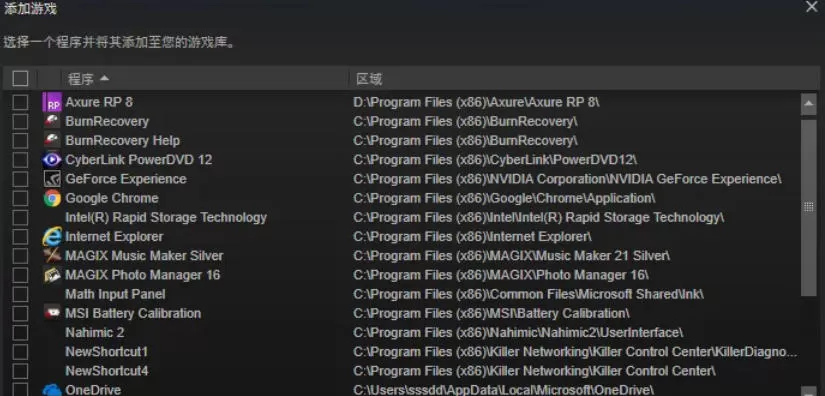Click the MAGIX Music Maker Silver icon
The width and height of the screenshot is (825, 396).
(52, 256)
